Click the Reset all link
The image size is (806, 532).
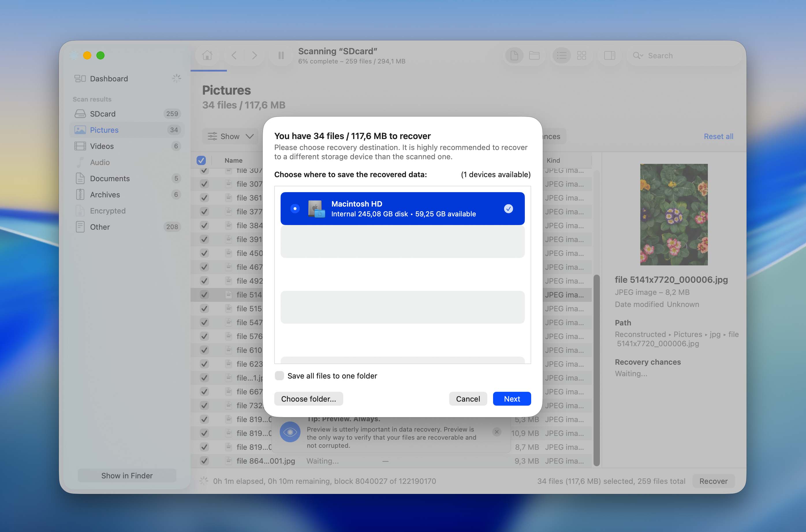[x=719, y=136]
